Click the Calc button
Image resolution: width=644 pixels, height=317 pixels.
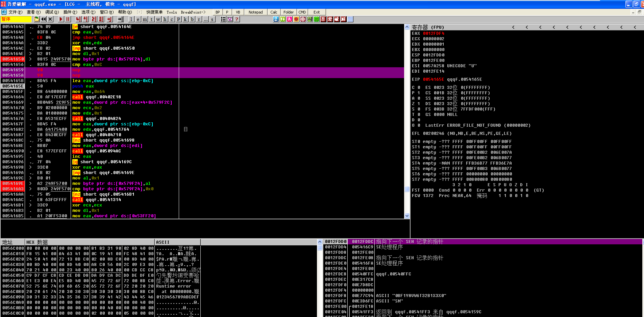pyautogui.click(x=274, y=12)
